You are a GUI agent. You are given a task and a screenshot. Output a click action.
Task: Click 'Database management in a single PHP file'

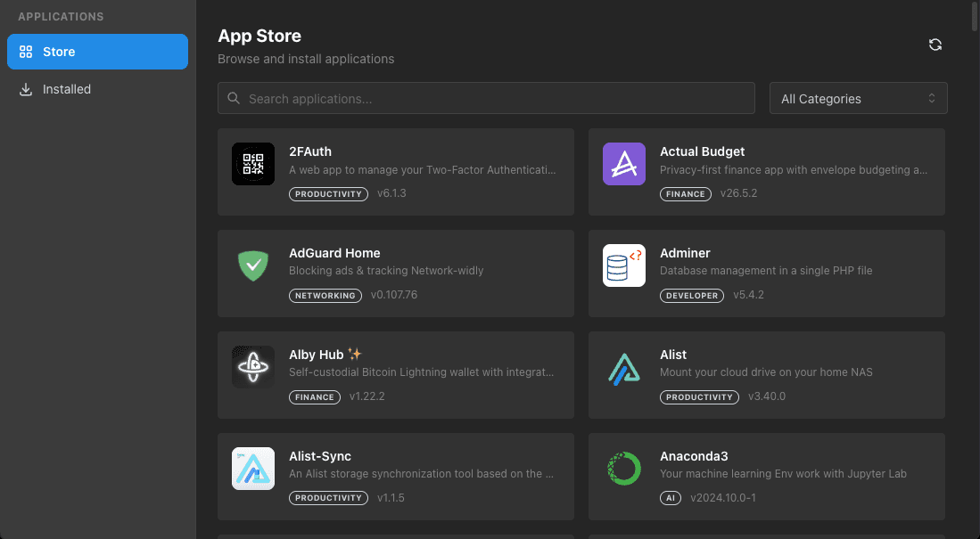tap(766, 271)
